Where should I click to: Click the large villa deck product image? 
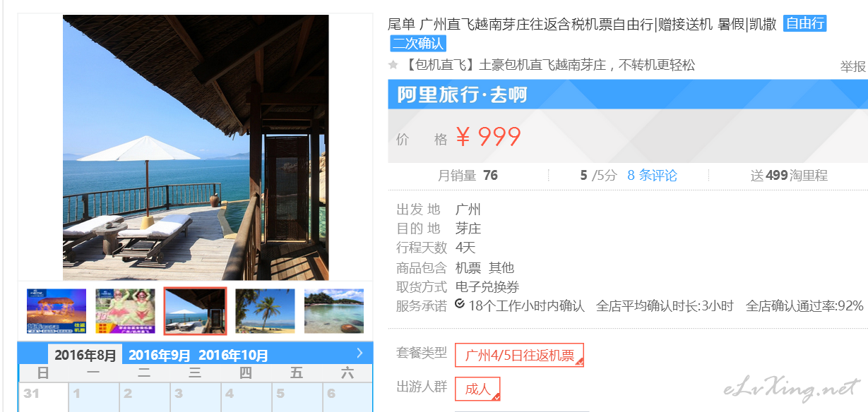coord(196,147)
